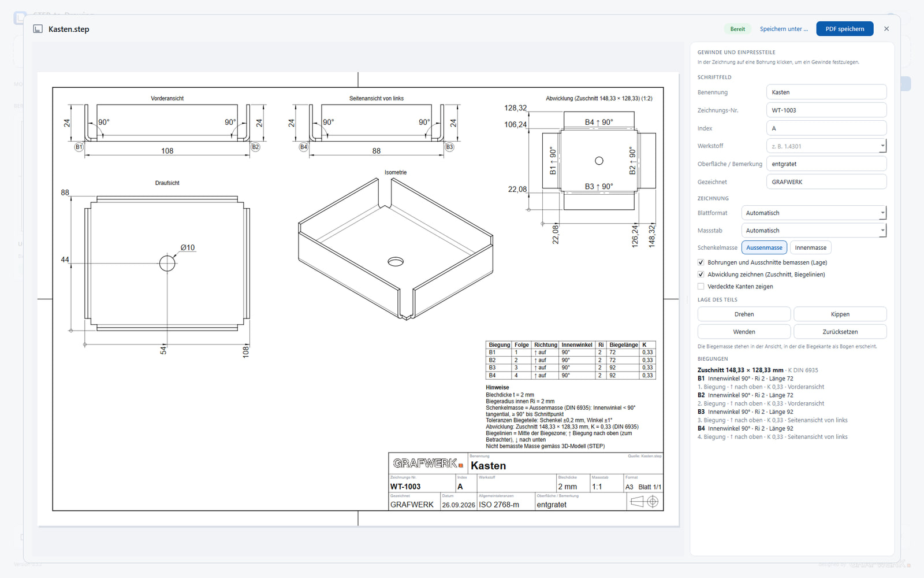This screenshot has width=924, height=578.
Task: Click the Bereit status badge
Action: point(737,29)
